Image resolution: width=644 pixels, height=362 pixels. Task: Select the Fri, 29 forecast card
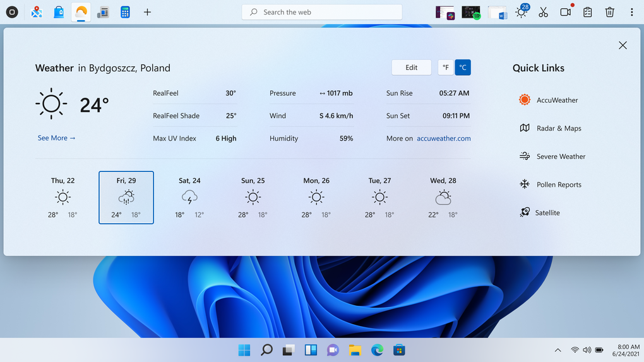[126, 197]
